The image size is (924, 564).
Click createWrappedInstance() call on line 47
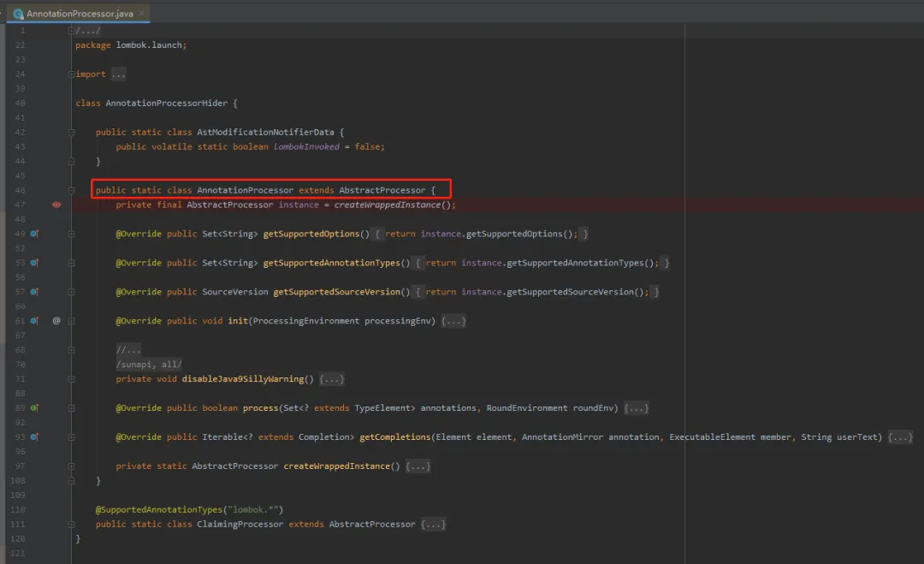point(394,205)
